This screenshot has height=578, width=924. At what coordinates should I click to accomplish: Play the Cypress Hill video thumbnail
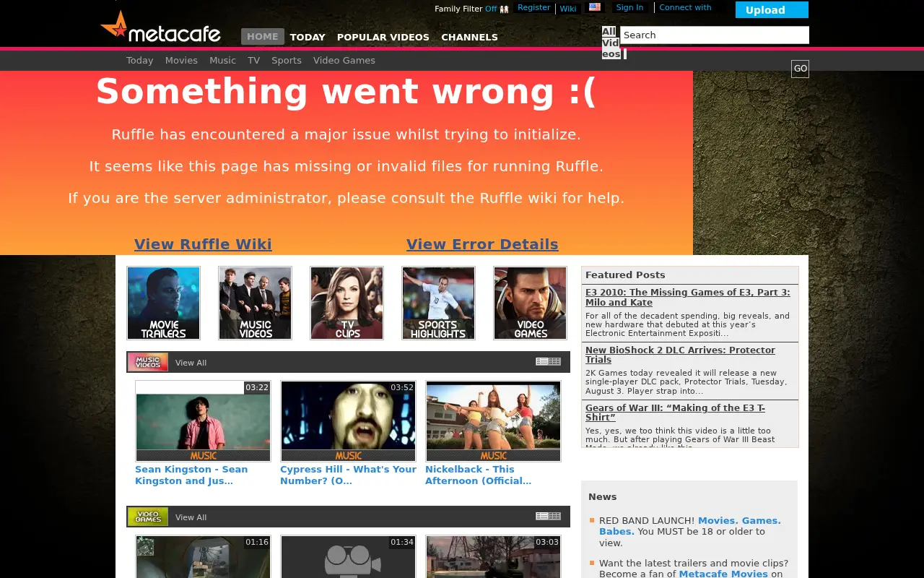348,421
